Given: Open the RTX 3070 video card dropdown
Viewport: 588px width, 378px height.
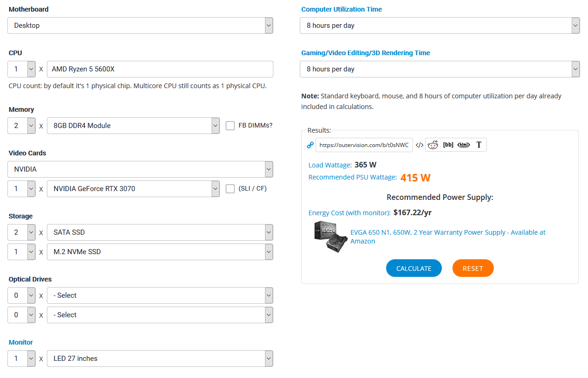Looking at the screenshot, I should coord(133,189).
